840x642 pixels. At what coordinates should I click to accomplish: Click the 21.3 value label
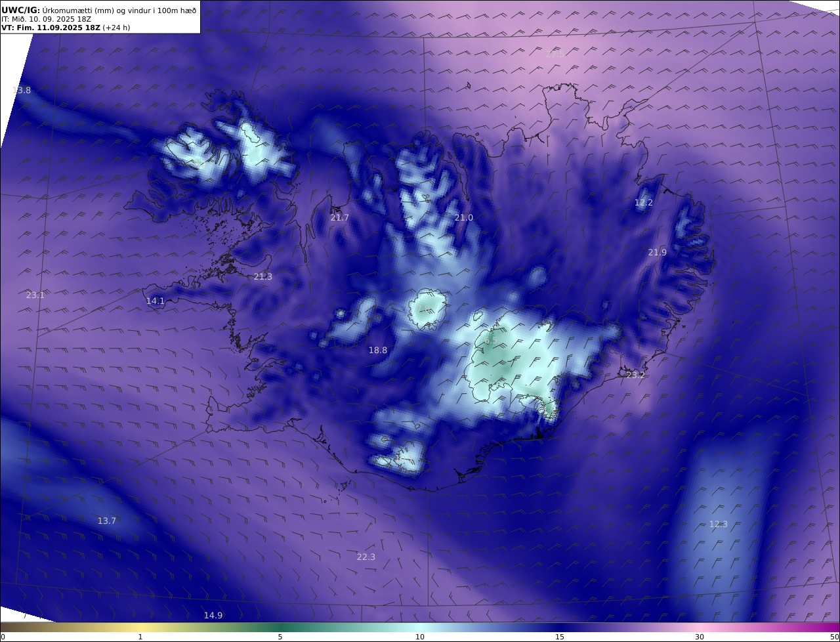(263, 276)
